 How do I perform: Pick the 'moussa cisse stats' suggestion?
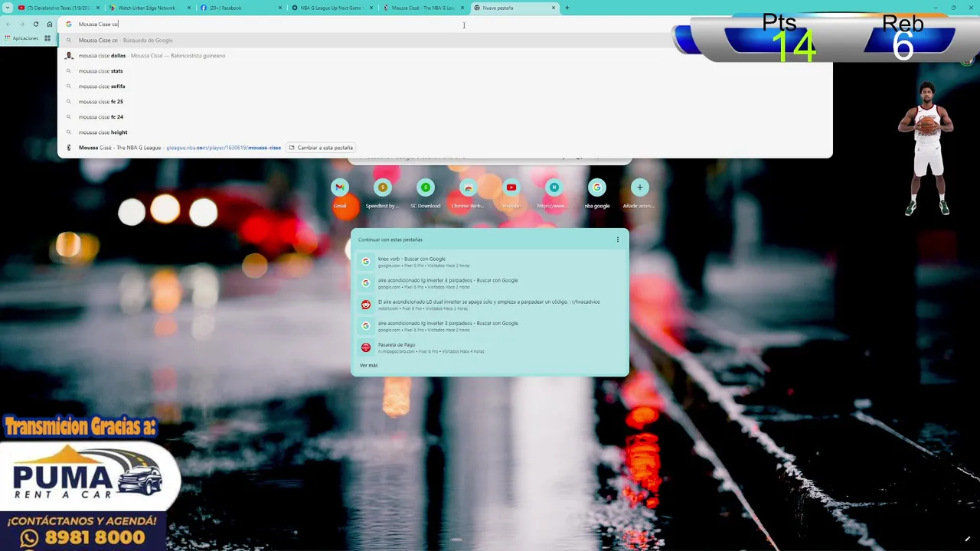(444, 70)
